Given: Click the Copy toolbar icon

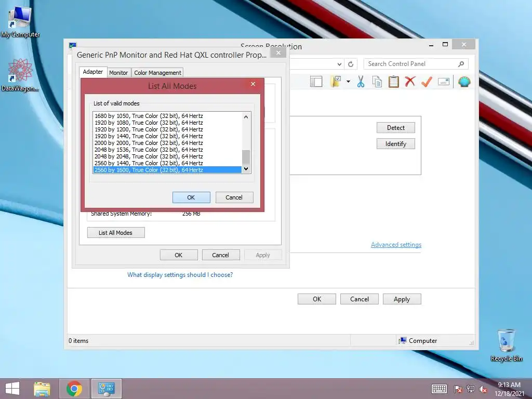Looking at the screenshot, I should 377,82.
